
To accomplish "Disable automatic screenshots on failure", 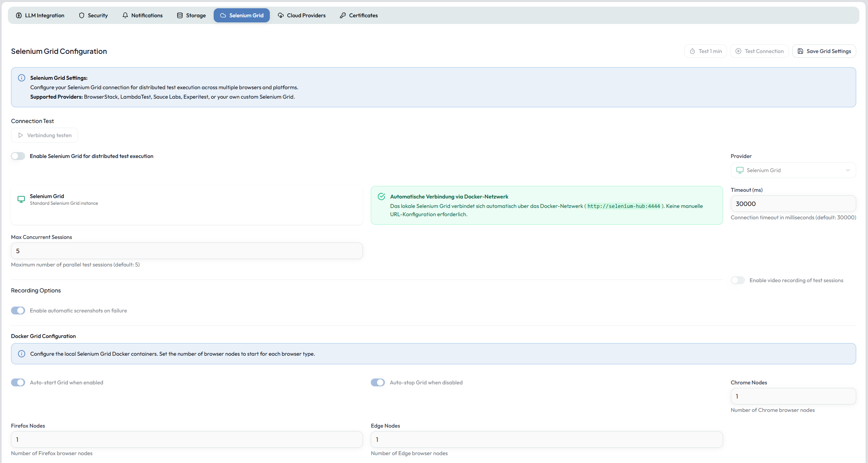I will 18,311.
